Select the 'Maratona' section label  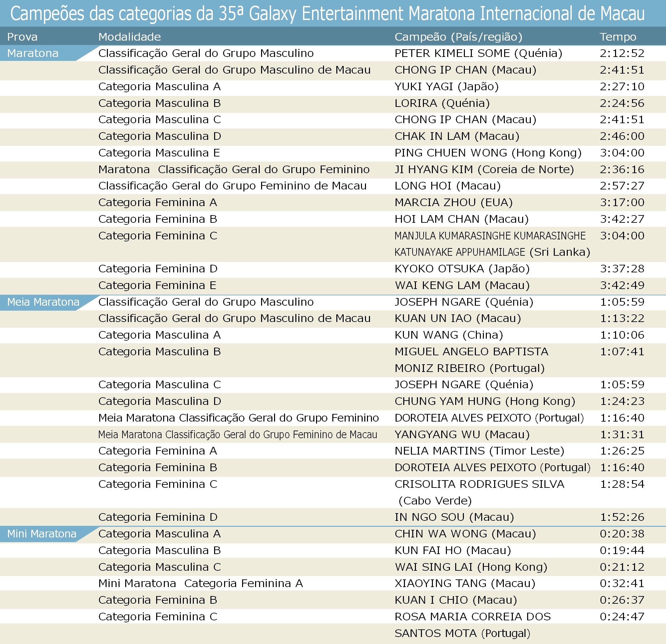[33, 53]
